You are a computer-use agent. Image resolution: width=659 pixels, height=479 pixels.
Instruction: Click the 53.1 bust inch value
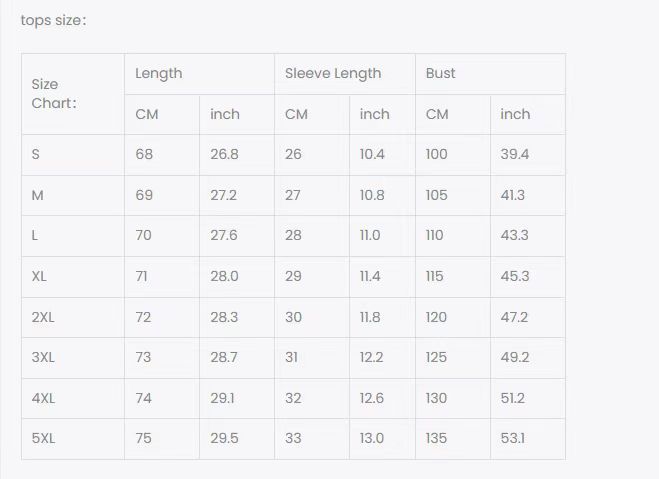tap(514, 438)
